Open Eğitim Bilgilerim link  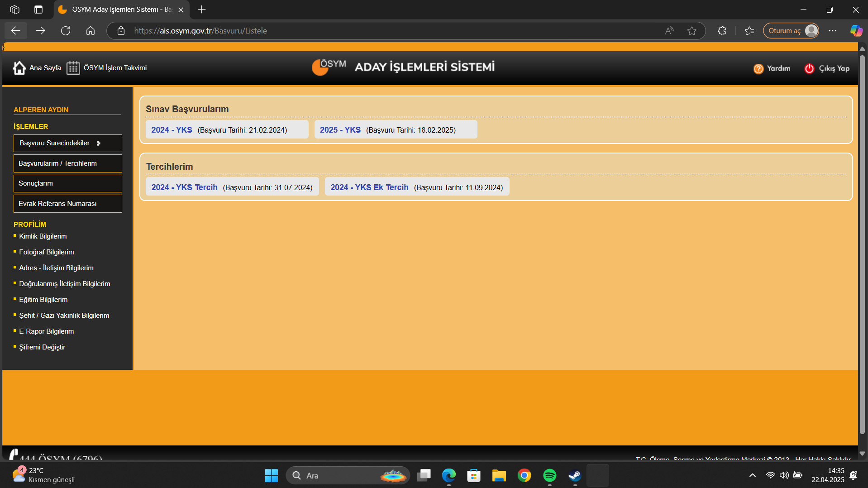point(43,300)
